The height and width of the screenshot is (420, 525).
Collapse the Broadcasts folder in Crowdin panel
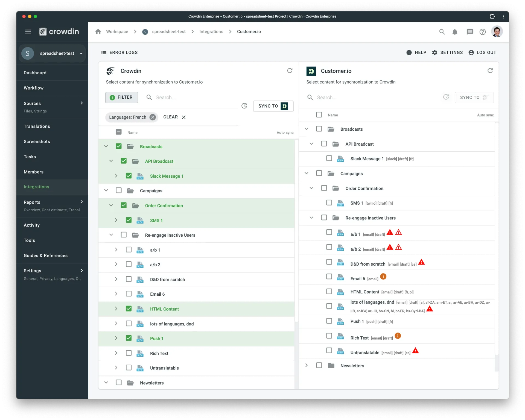pyautogui.click(x=106, y=146)
